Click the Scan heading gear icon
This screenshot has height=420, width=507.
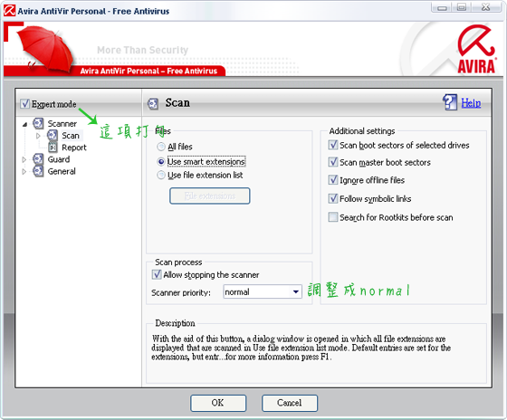[x=153, y=104]
